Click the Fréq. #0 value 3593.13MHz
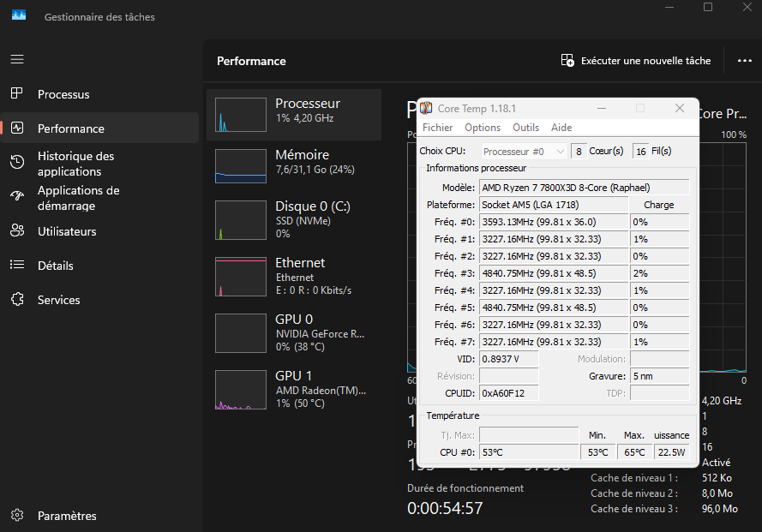This screenshot has width=762, height=532. coord(554,222)
